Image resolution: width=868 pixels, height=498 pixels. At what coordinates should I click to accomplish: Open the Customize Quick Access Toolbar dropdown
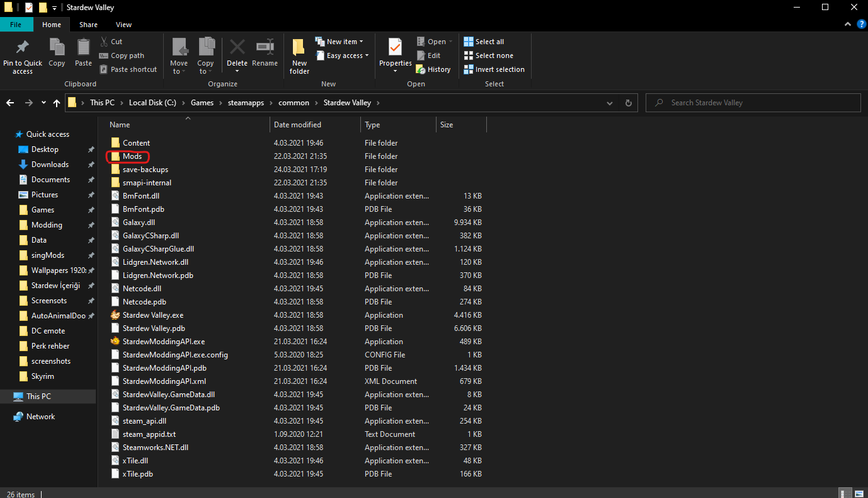point(55,8)
